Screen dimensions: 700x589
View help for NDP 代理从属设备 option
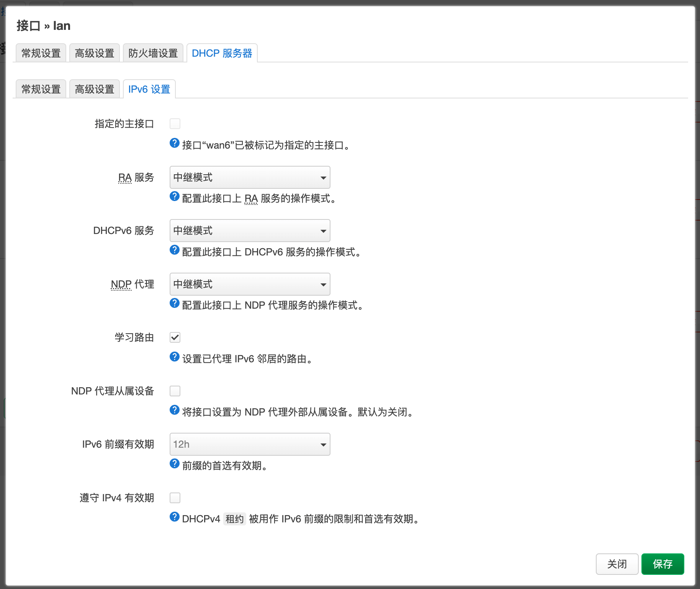click(175, 410)
